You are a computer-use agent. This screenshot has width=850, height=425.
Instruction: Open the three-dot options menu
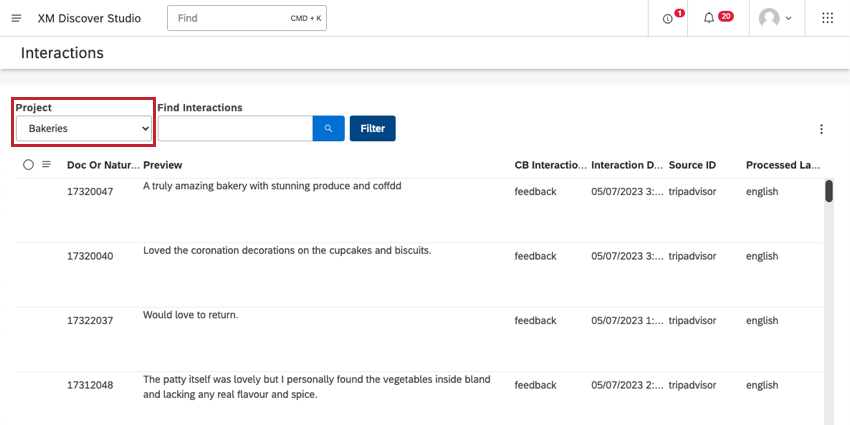821,129
